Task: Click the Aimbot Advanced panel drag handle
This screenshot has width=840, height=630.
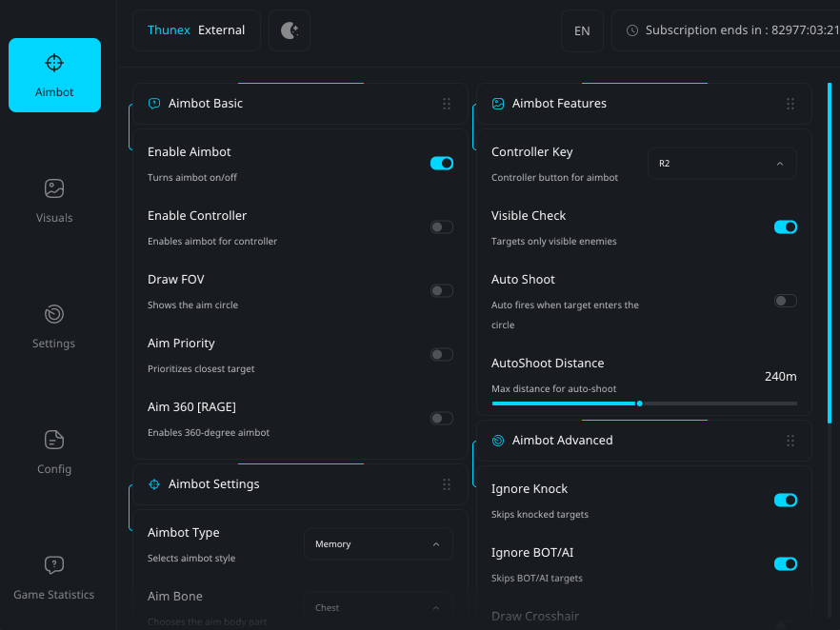Action: [x=790, y=441]
